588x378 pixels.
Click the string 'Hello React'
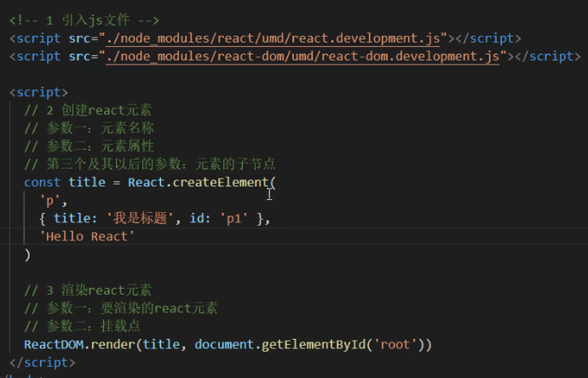[87, 237]
